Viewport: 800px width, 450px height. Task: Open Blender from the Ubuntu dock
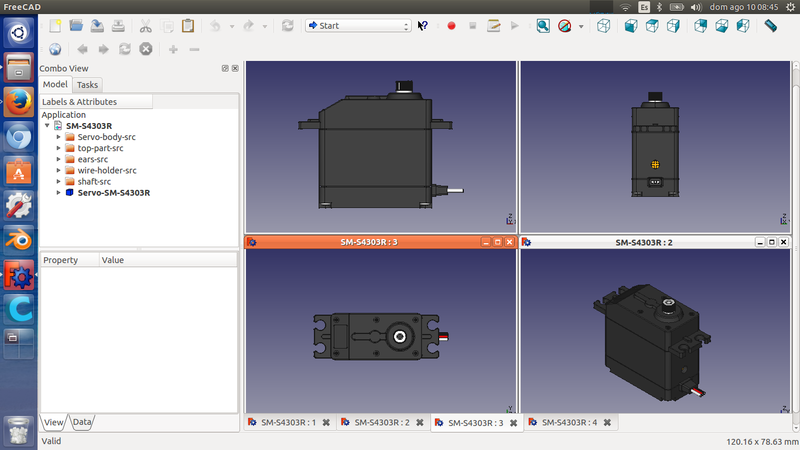coord(18,239)
